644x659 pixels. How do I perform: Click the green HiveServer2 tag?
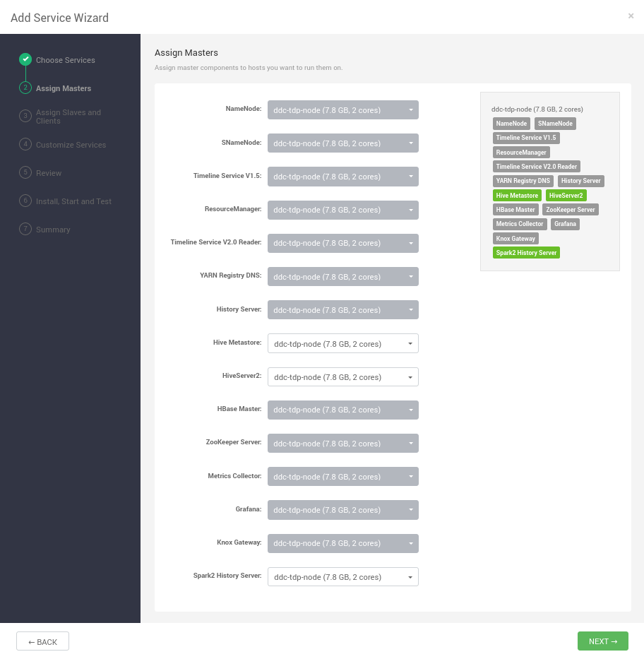(x=566, y=196)
